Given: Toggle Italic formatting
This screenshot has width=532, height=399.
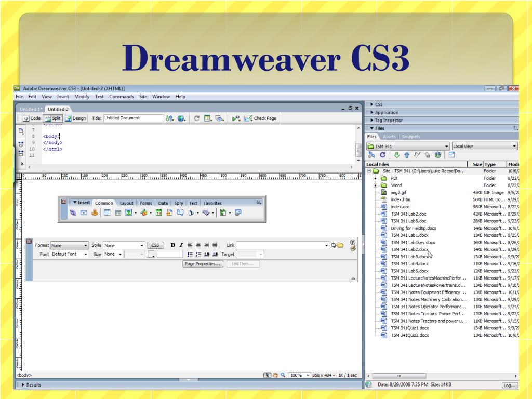Looking at the screenshot, I should click(181, 245).
